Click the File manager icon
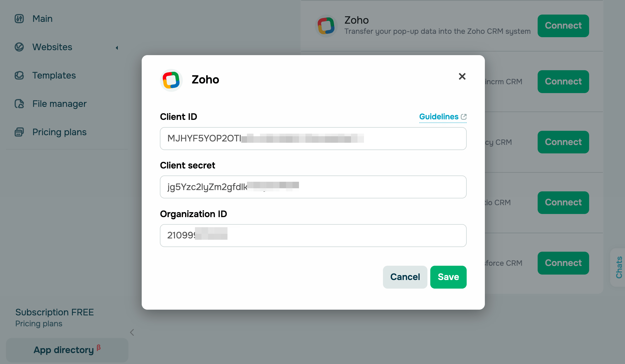 [x=19, y=104]
